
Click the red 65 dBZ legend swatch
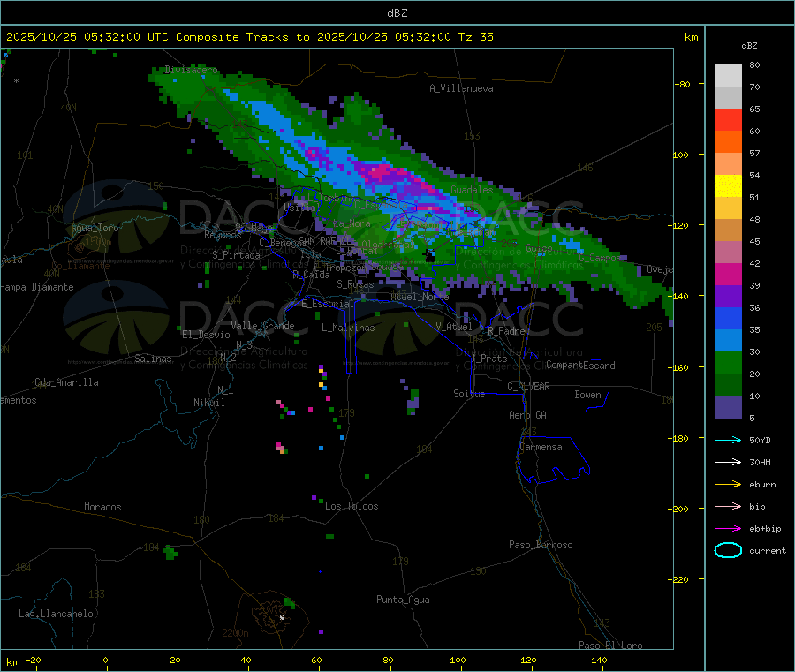(x=728, y=120)
